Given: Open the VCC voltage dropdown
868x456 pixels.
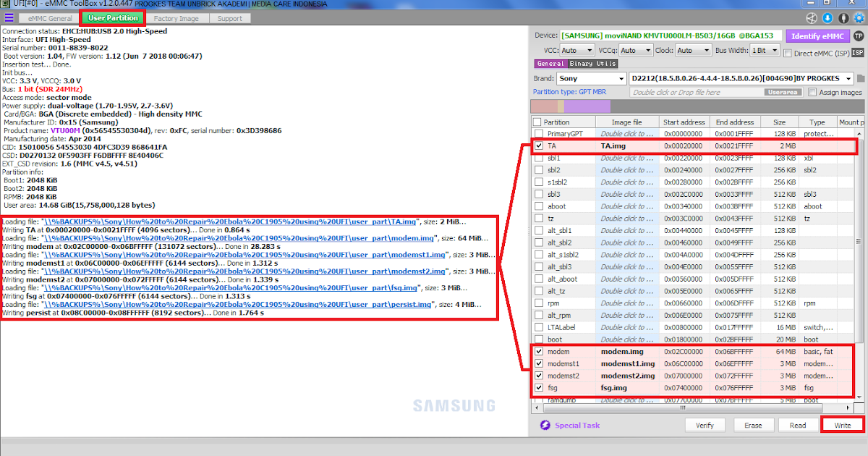Looking at the screenshot, I should pyautogui.click(x=577, y=51).
